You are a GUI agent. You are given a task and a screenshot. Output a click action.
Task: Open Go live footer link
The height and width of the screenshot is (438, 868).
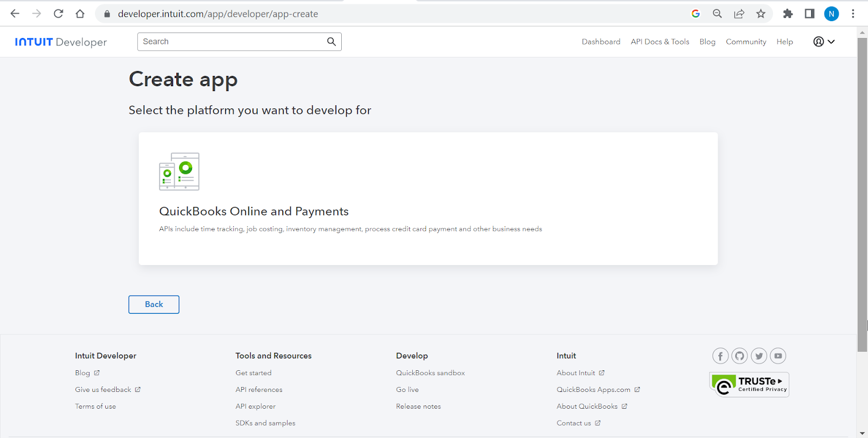407,390
